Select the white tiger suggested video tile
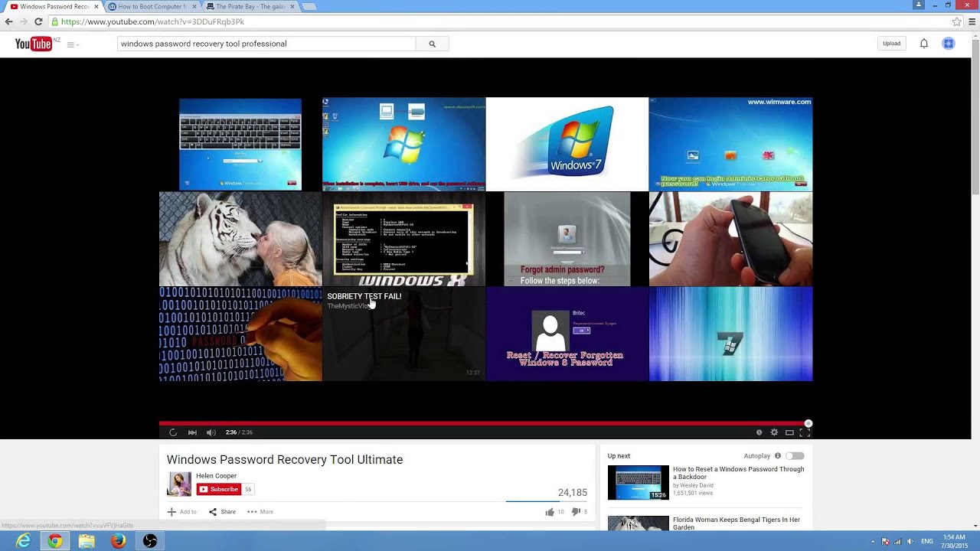 point(240,239)
